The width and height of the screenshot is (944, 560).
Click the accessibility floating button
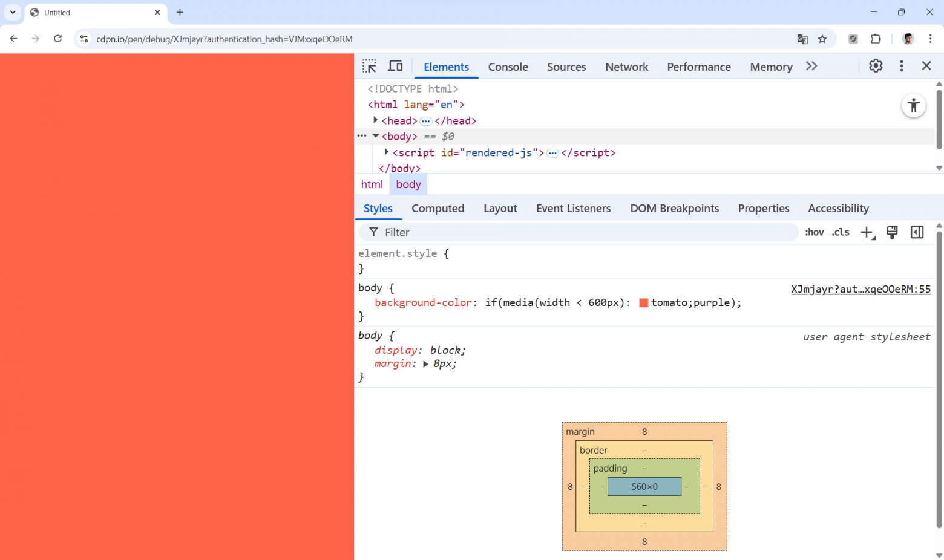(914, 106)
